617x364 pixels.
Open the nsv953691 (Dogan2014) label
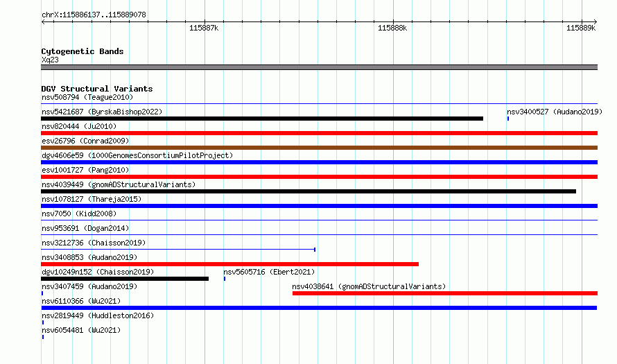(x=85, y=228)
